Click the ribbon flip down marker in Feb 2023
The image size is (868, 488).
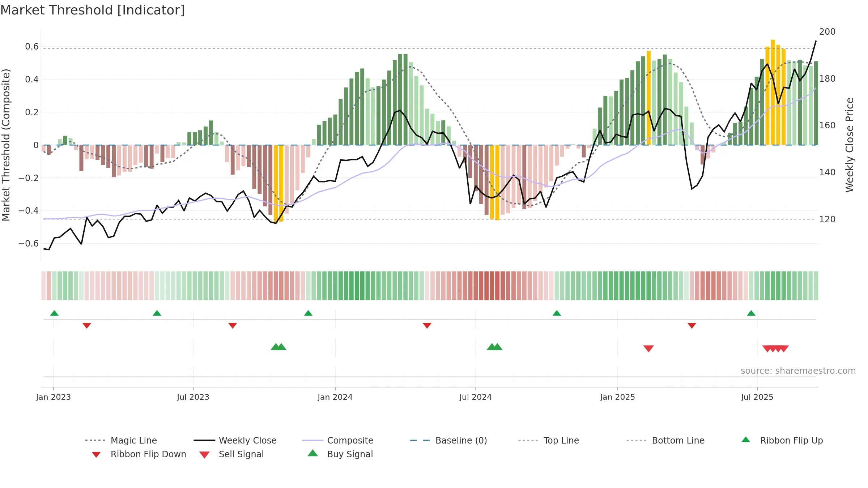click(87, 326)
